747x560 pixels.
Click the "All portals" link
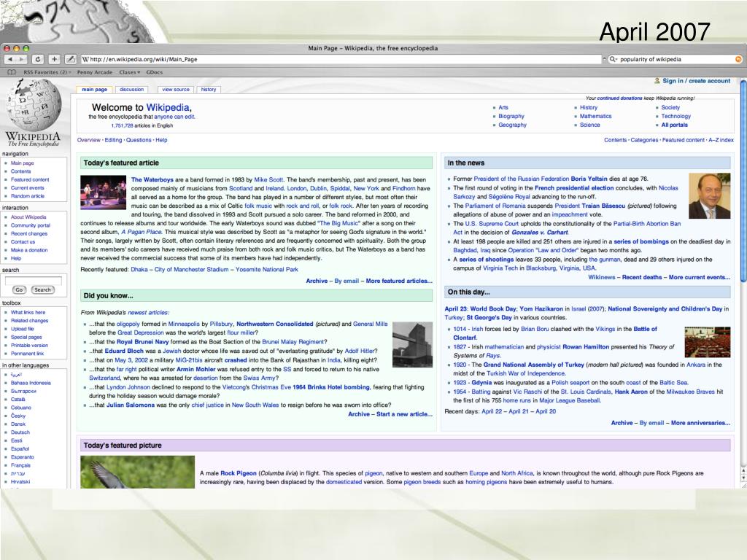(674, 125)
